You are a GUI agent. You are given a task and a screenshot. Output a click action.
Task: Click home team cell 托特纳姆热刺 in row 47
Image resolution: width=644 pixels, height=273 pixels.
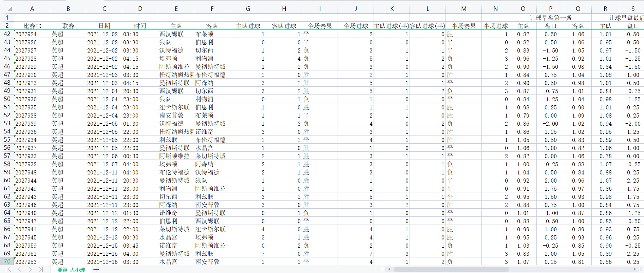pyautogui.click(x=176, y=75)
